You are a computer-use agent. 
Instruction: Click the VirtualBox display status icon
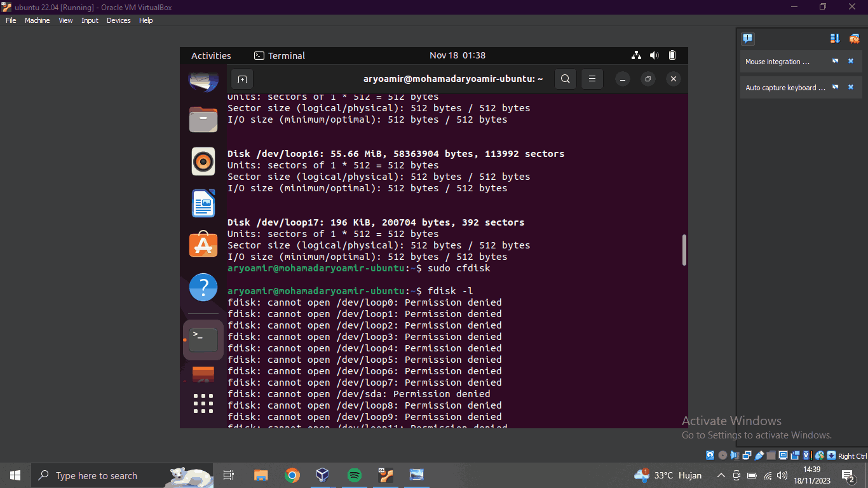[x=783, y=456]
